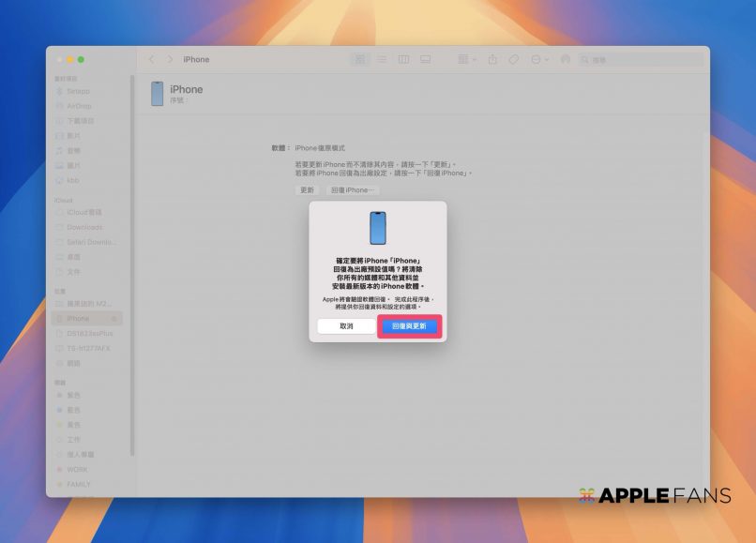Switch Finder to icon view
This screenshot has width=756, height=543.
click(359, 59)
